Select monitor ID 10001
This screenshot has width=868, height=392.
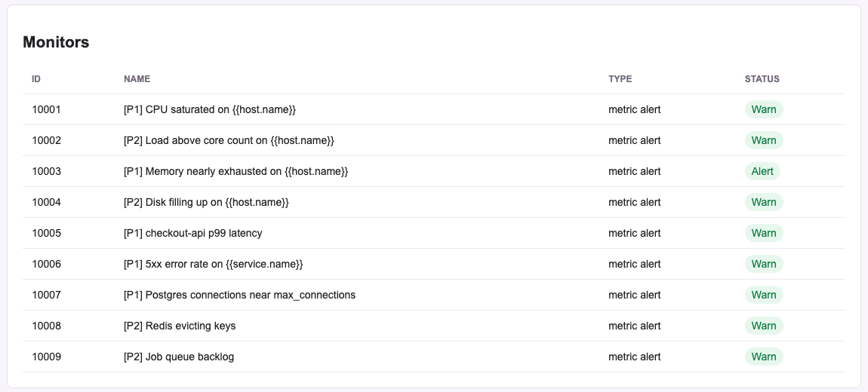pyautogui.click(x=47, y=109)
